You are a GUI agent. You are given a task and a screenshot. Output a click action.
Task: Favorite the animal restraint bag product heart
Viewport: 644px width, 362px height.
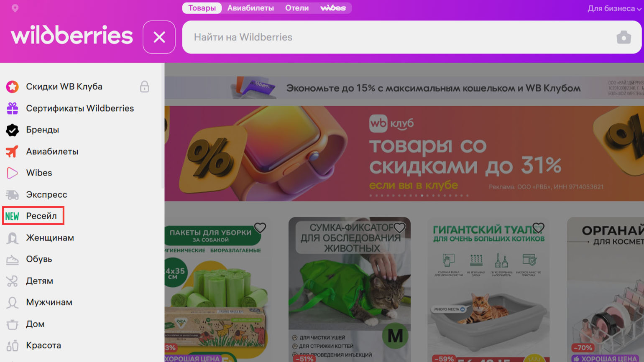tap(399, 228)
